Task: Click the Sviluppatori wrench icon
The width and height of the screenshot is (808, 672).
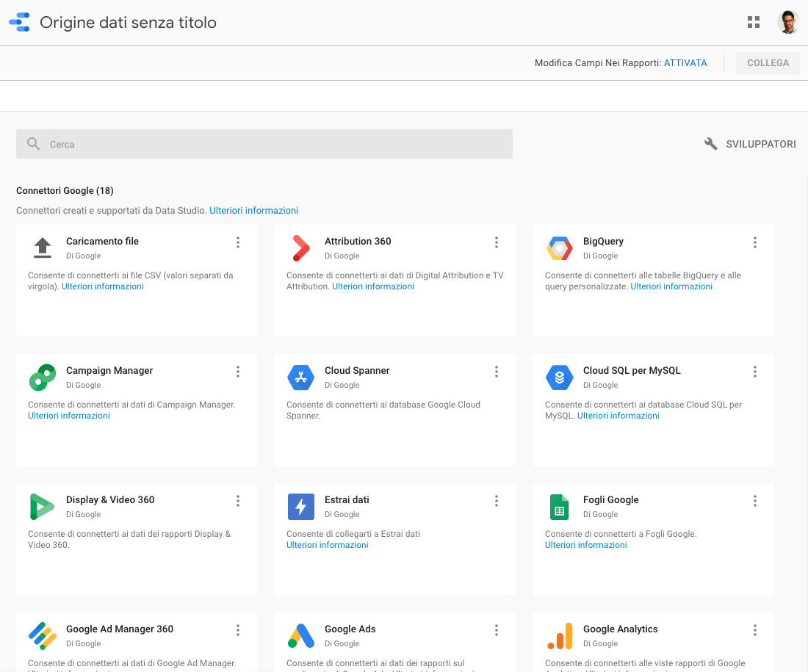Action: (x=710, y=144)
